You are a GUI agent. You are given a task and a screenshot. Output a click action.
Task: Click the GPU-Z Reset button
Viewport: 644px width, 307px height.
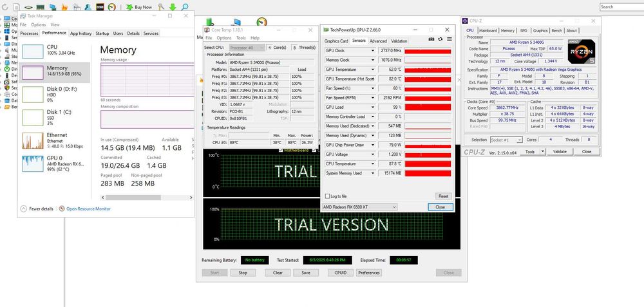pyautogui.click(x=443, y=196)
